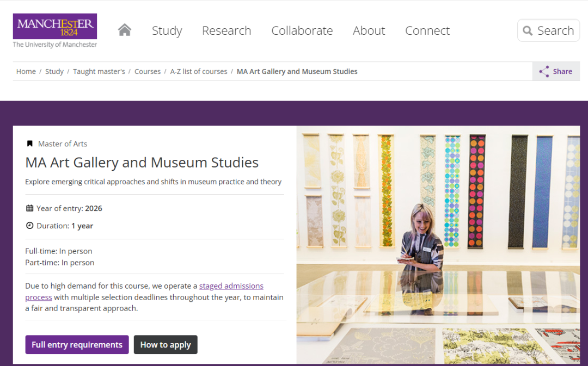Click the clock icon next to Duration
Screen dimensions: 588x366
tap(30, 226)
